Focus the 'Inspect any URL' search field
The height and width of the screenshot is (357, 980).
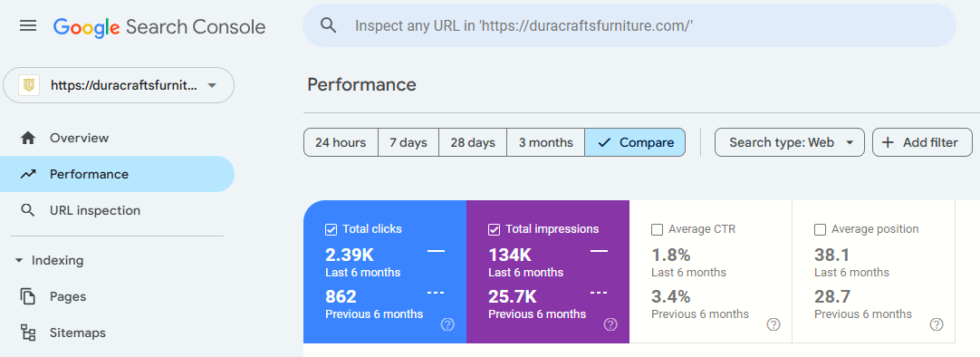tap(629, 25)
